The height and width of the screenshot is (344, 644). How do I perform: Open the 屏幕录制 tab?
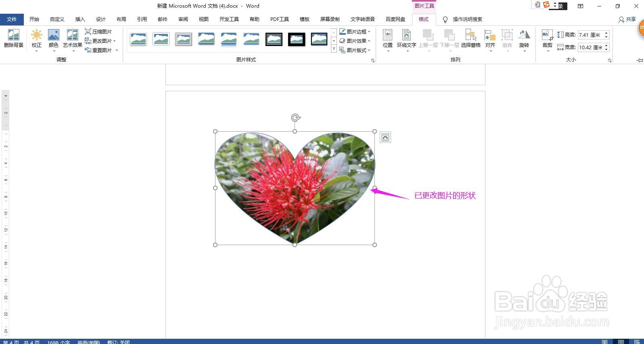tap(330, 19)
